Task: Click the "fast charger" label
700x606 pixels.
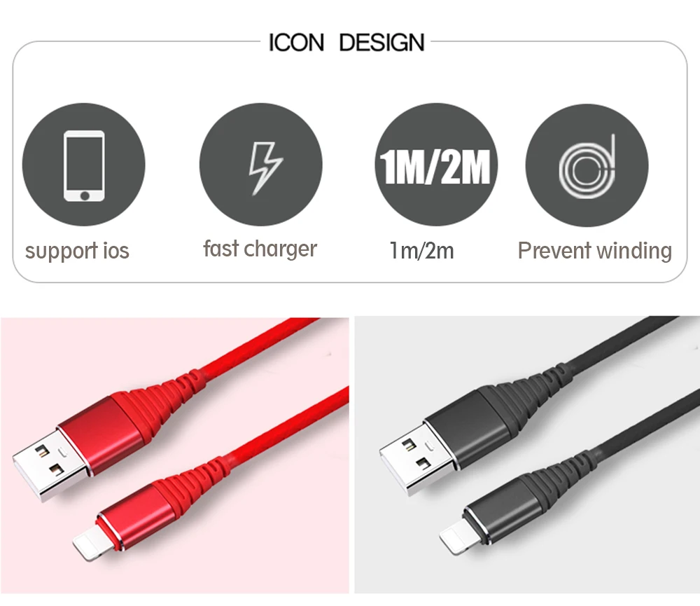Action: tap(260, 249)
